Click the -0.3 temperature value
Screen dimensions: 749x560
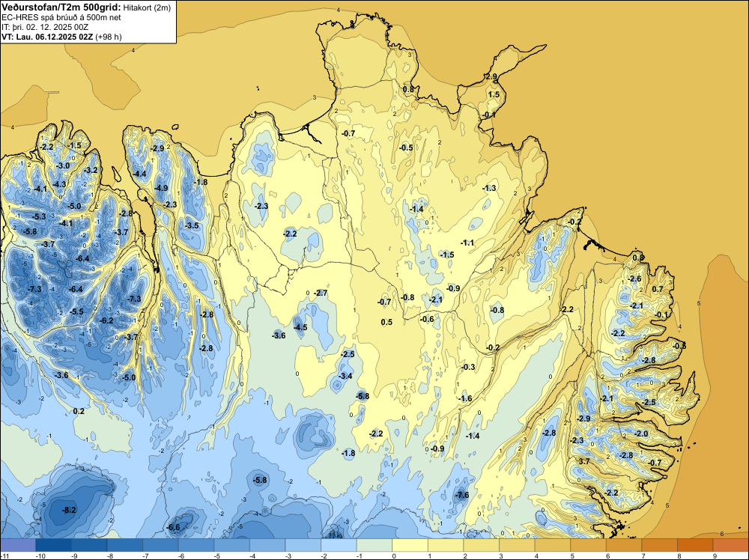(x=468, y=367)
